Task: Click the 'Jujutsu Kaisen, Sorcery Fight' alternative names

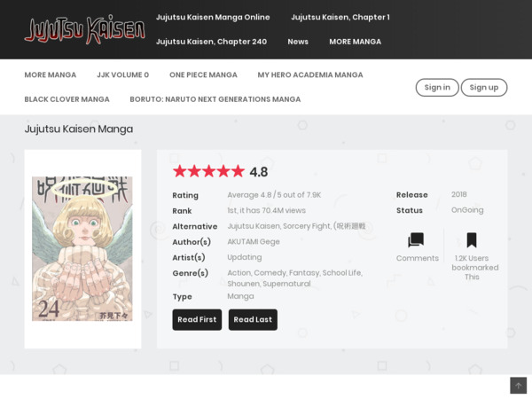Action: [296, 226]
